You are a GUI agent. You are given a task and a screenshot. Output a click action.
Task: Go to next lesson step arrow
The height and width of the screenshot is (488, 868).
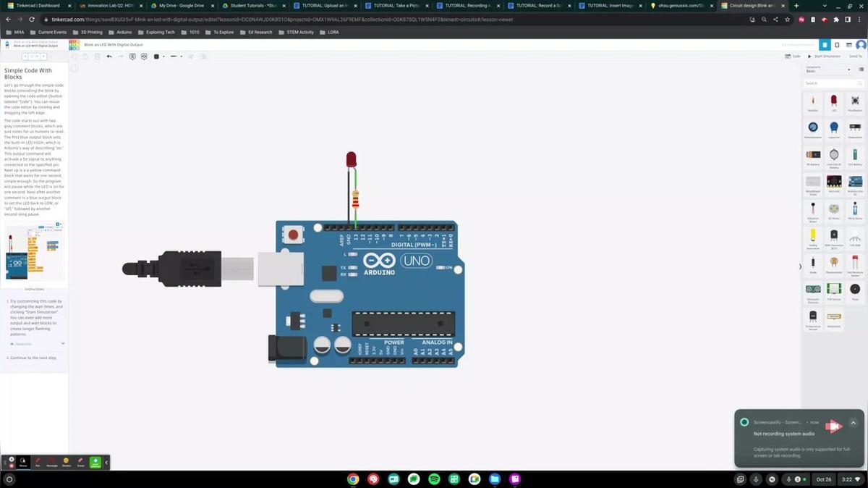click(x=44, y=56)
